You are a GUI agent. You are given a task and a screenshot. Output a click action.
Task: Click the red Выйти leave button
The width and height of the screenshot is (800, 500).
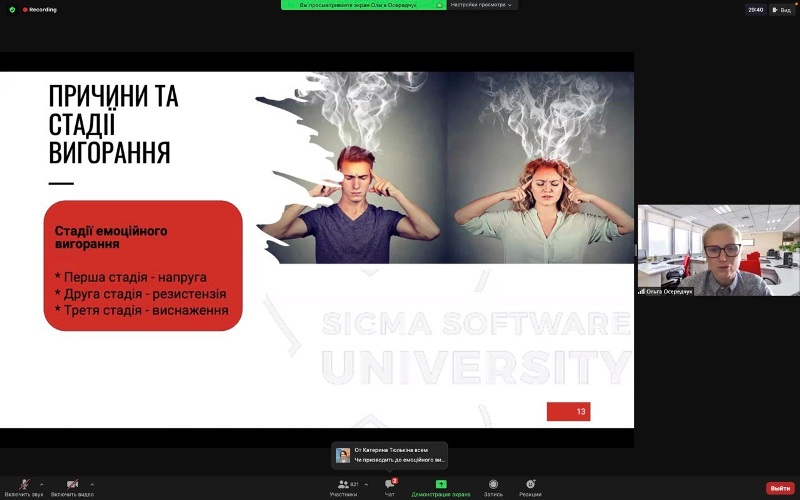(779, 488)
